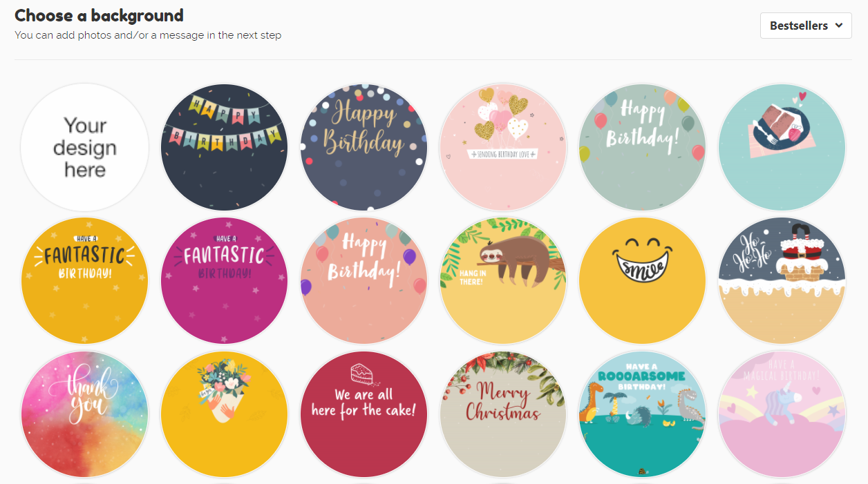
Task: Choose the yellow Smile face background
Action: [642, 281]
